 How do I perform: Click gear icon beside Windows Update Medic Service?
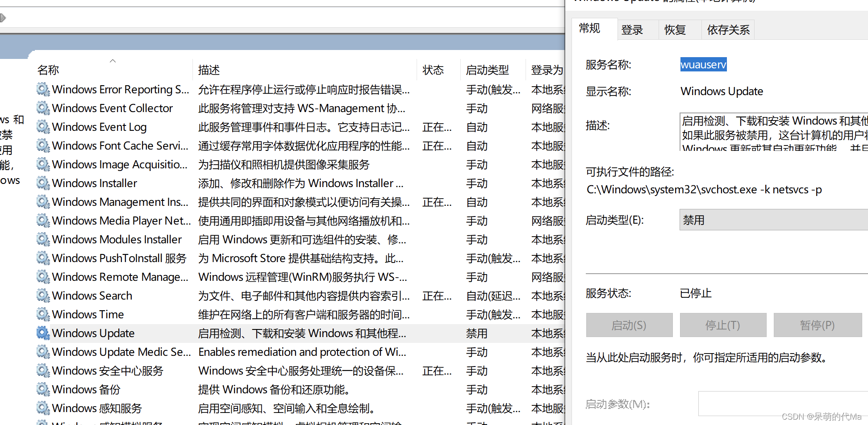pos(43,352)
